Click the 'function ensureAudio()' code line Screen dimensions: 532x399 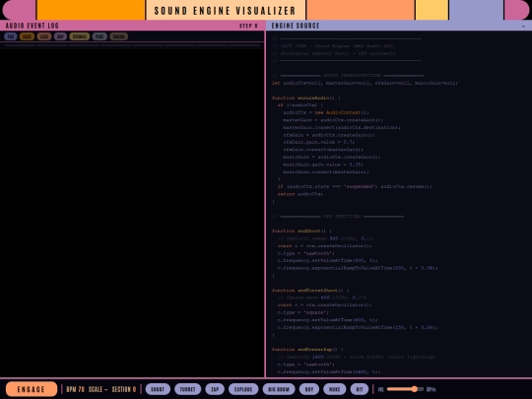306,99
